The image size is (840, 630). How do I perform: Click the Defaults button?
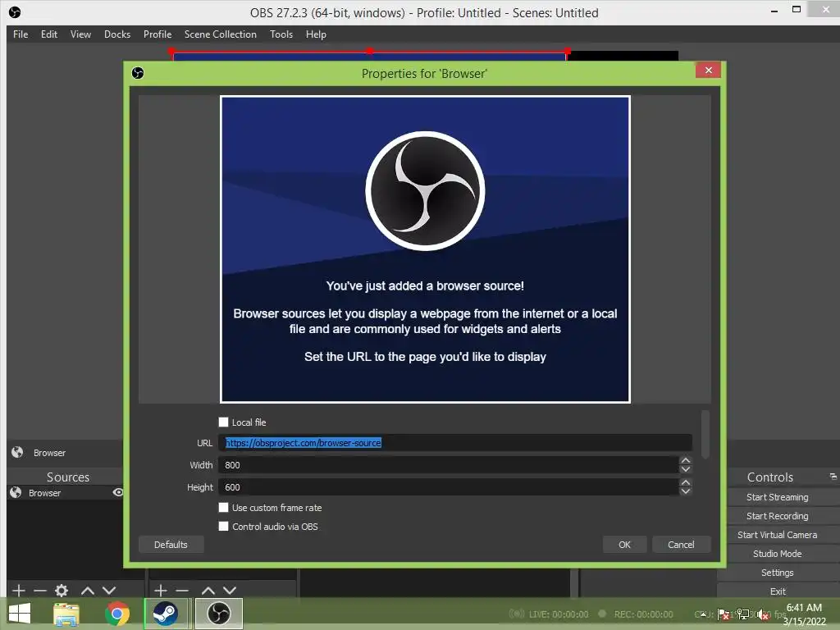tap(171, 545)
